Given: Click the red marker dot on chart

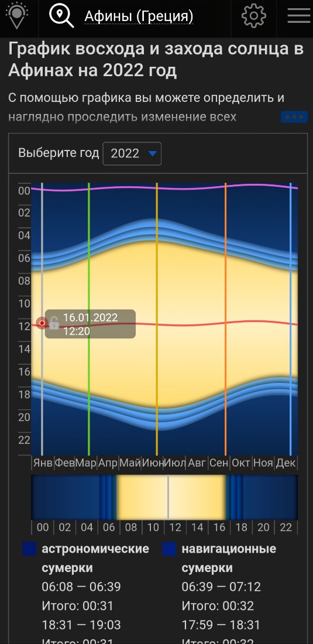Looking at the screenshot, I should [x=42, y=323].
